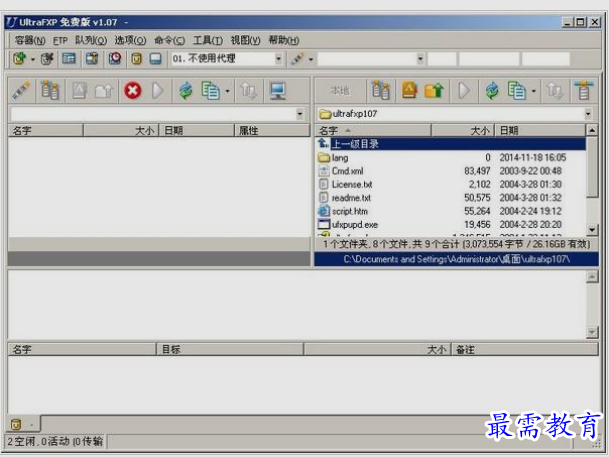Image resolution: width=609 pixels, height=457 pixels.
Task: Sort left pane by 日期 column
Action: tap(197, 130)
